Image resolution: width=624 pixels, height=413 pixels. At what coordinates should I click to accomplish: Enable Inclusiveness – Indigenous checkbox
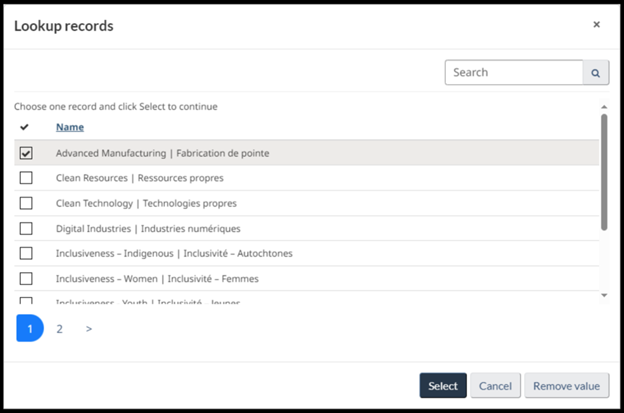[26, 253]
